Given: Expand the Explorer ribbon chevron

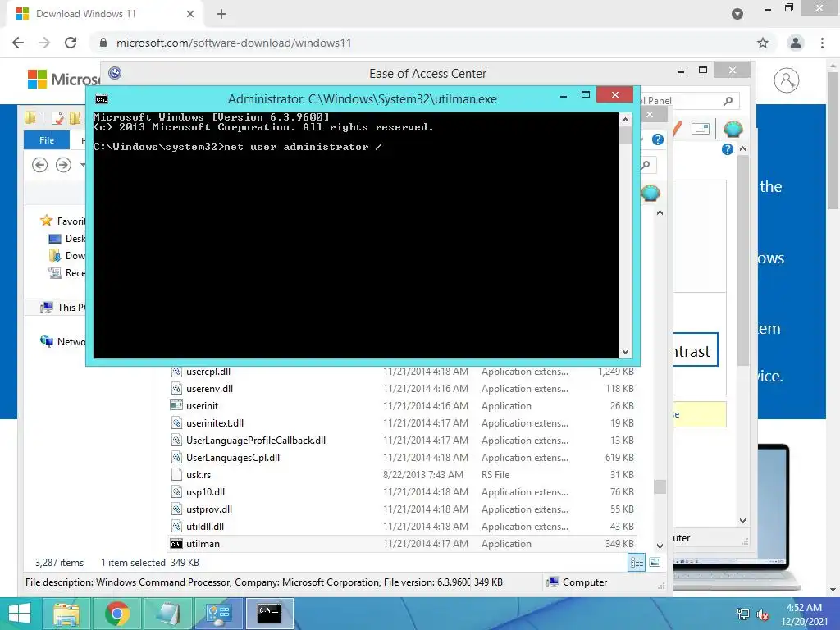Looking at the screenshot, I should pos(640,139).
